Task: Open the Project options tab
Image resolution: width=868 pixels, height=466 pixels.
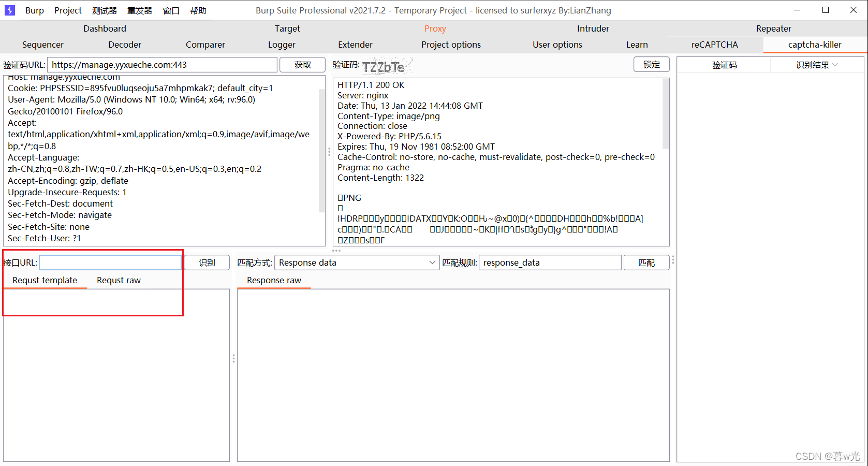Action: click(451, 45)
